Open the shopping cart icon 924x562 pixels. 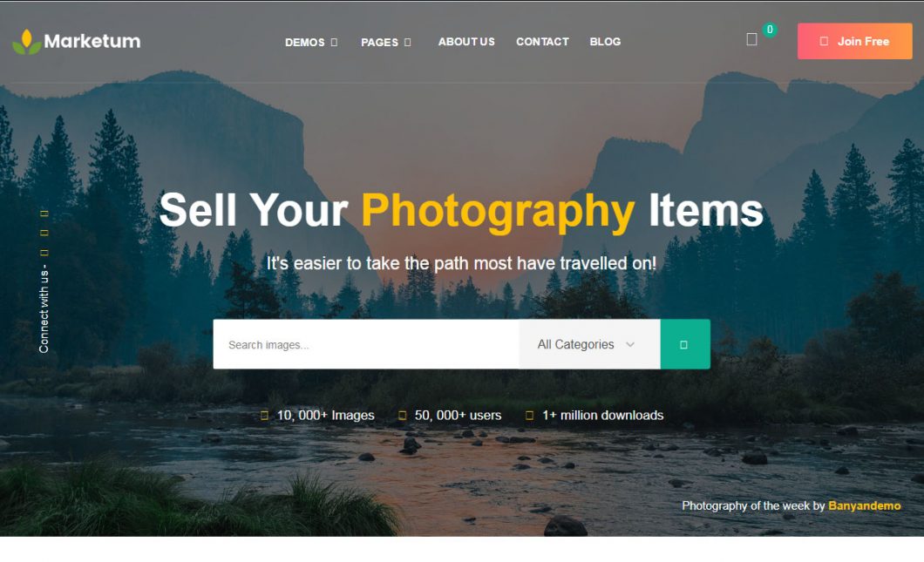click(751, 39)
